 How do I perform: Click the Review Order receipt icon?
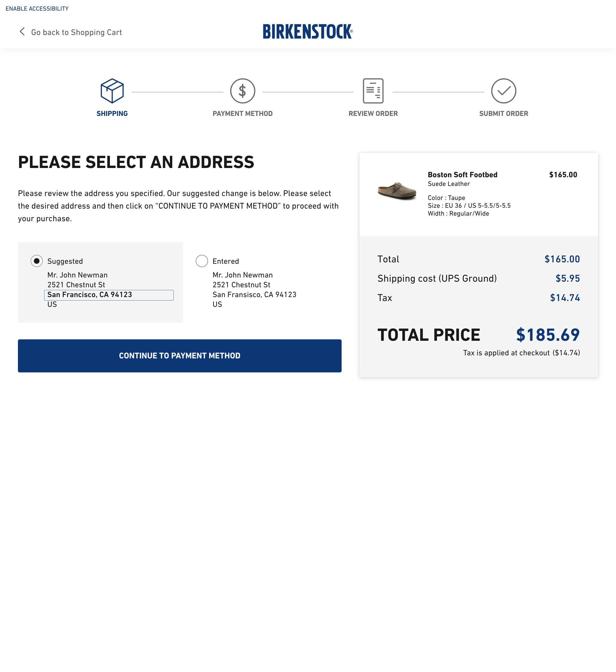[x=373, y=90]
